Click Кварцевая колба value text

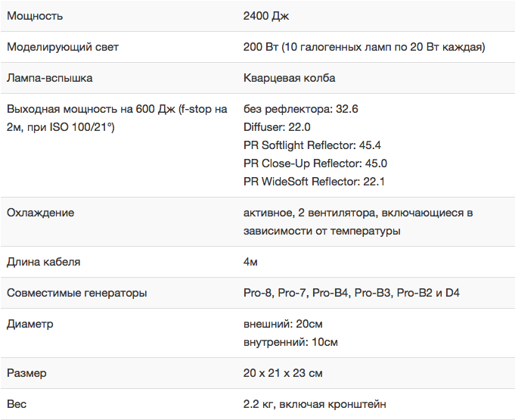click(289, 78)
